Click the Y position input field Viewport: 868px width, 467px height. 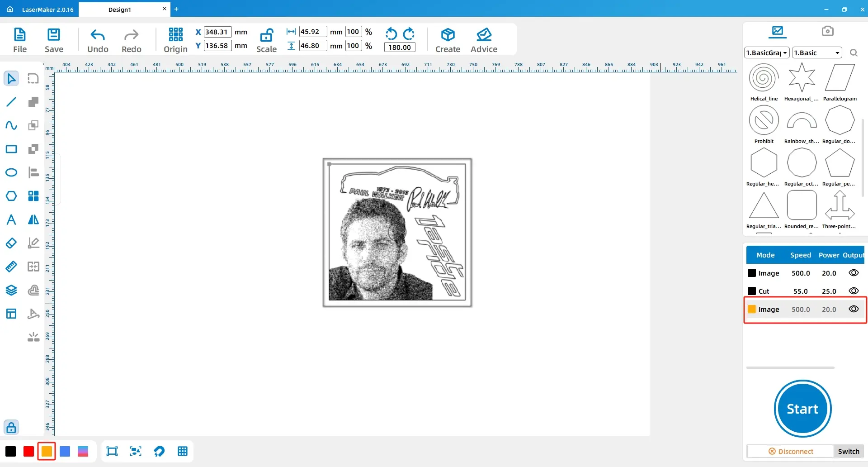point(217,46)
